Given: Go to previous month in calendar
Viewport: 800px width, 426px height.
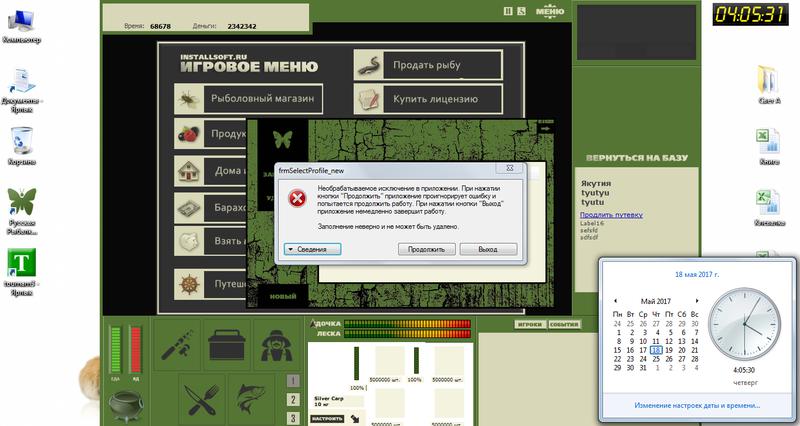Looking at the screenshot, I should (615, 301).
